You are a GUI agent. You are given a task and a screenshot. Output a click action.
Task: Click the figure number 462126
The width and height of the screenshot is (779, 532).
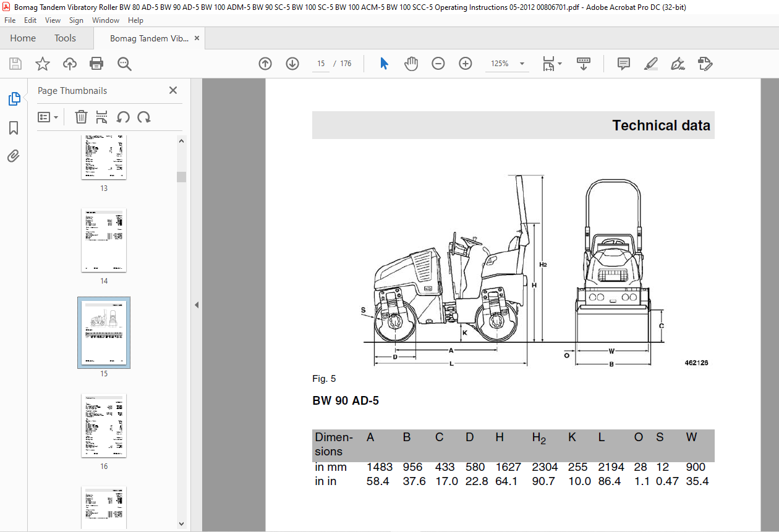[x=696, y=363]
